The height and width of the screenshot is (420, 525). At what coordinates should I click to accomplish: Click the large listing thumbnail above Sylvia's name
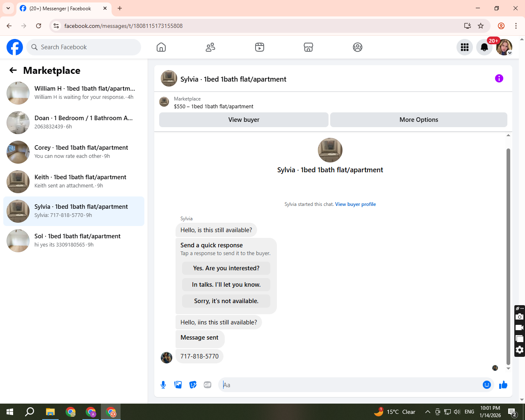tap(330, 150)
